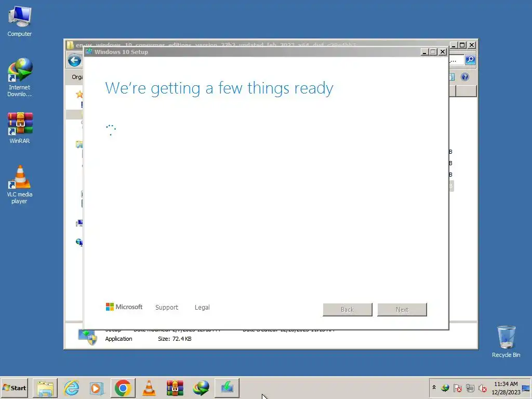Maximize the Explorer window behind Setup

[462, 45]
